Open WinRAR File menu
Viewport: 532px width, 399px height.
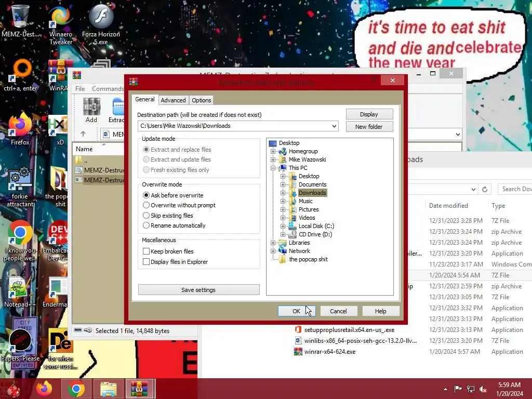80,88
